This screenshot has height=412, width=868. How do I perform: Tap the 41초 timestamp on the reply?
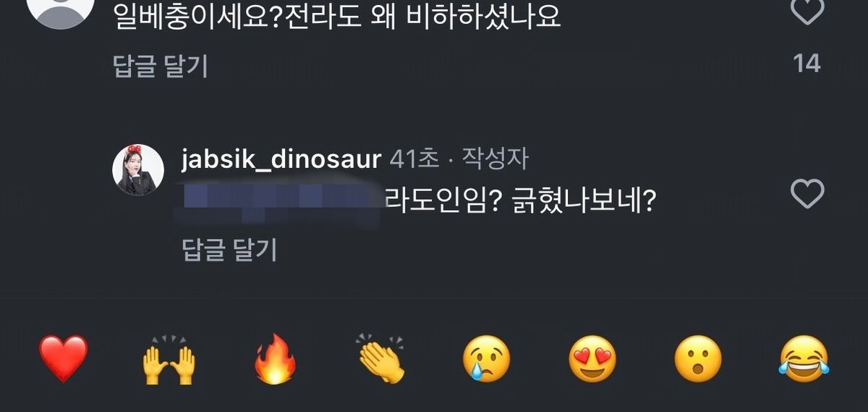[414, 160]
